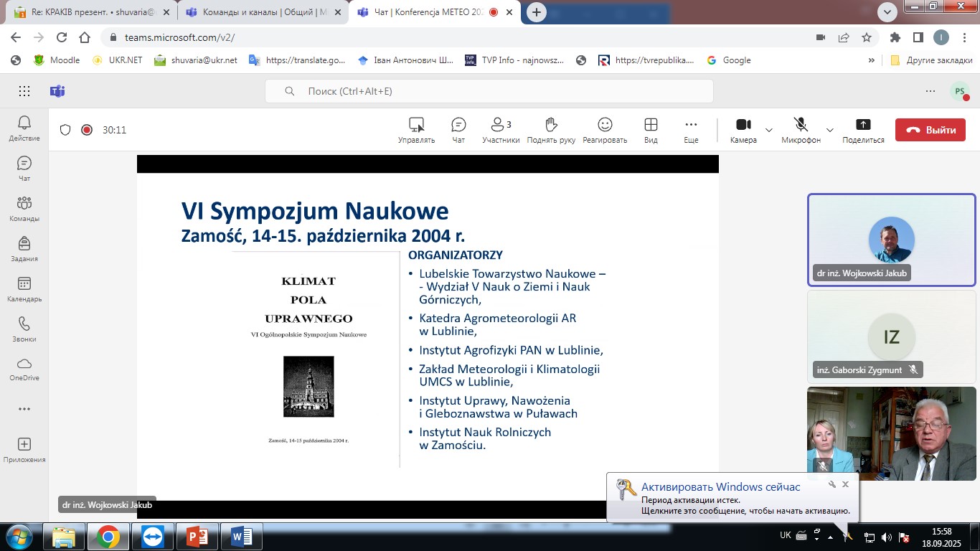Open Chrome tab search dropdown arrow
This screenshot has height=551, width=980.
point(887,11)
